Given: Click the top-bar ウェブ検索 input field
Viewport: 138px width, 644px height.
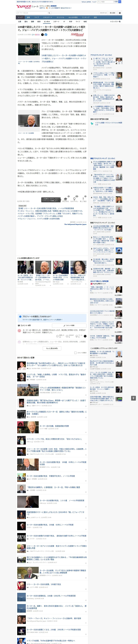Looking at the screenshot, I should (x=105, y=2).
